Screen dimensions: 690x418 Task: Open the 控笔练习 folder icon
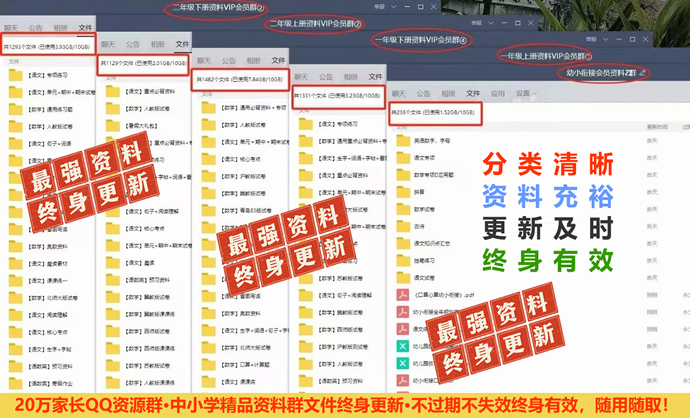pos(403,261)
